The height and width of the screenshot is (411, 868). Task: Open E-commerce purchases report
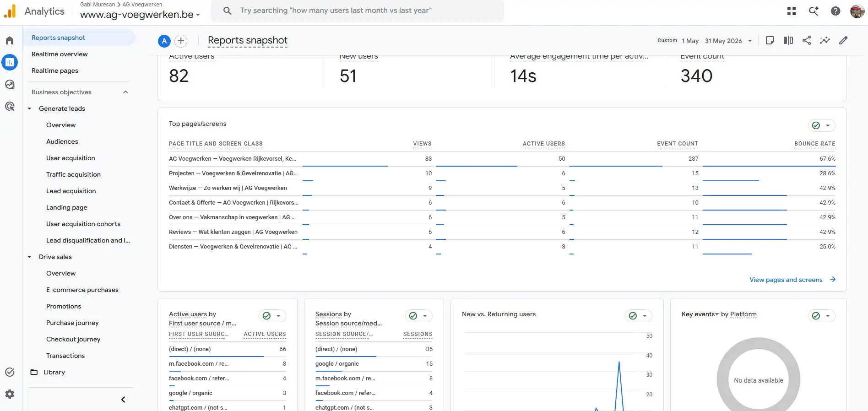tap(82, 290)
